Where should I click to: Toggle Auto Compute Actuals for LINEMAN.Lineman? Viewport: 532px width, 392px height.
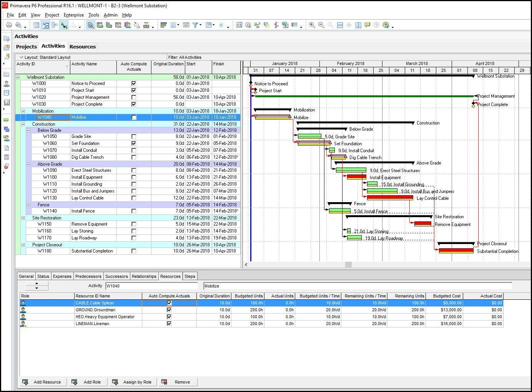click(169, 324)
